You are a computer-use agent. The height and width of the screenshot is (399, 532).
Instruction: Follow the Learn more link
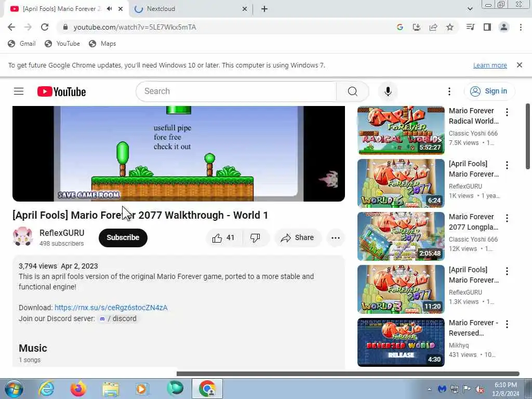[x=490, y=65]
